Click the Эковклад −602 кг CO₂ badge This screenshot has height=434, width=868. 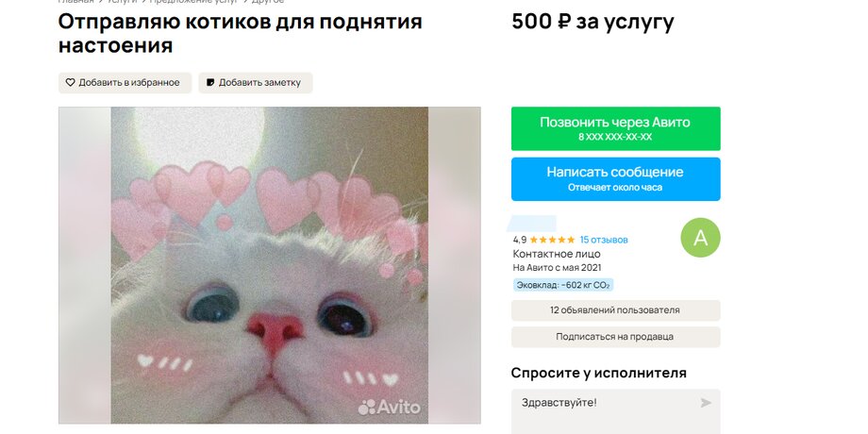(x=563, y=285)
